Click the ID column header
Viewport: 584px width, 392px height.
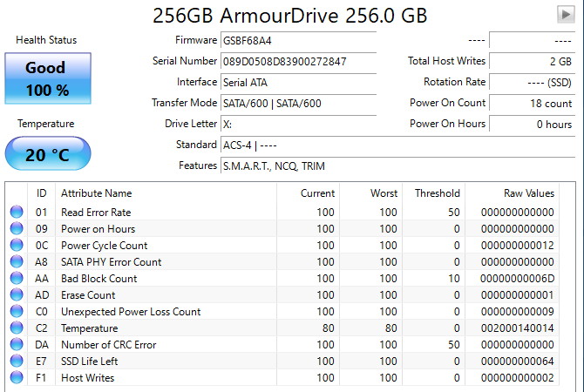(x=41, y=193)
